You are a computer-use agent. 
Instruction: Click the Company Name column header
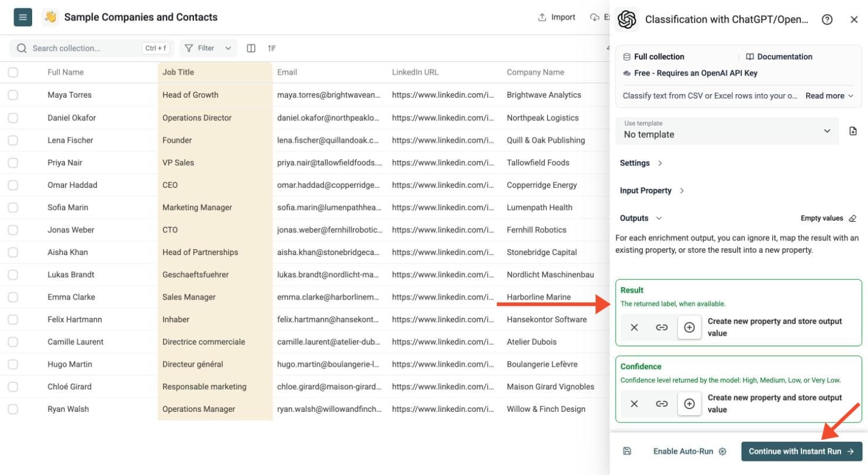[x=535, y=73]
